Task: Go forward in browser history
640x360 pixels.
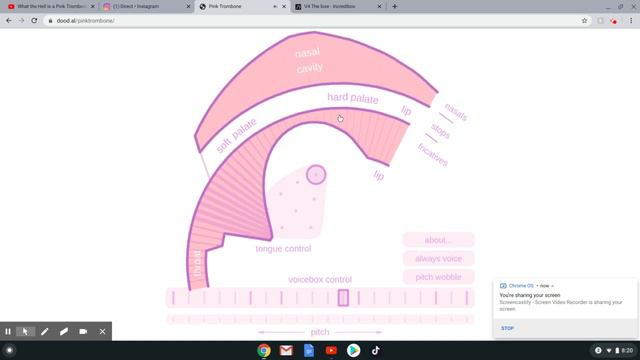Action: [21, 20]
